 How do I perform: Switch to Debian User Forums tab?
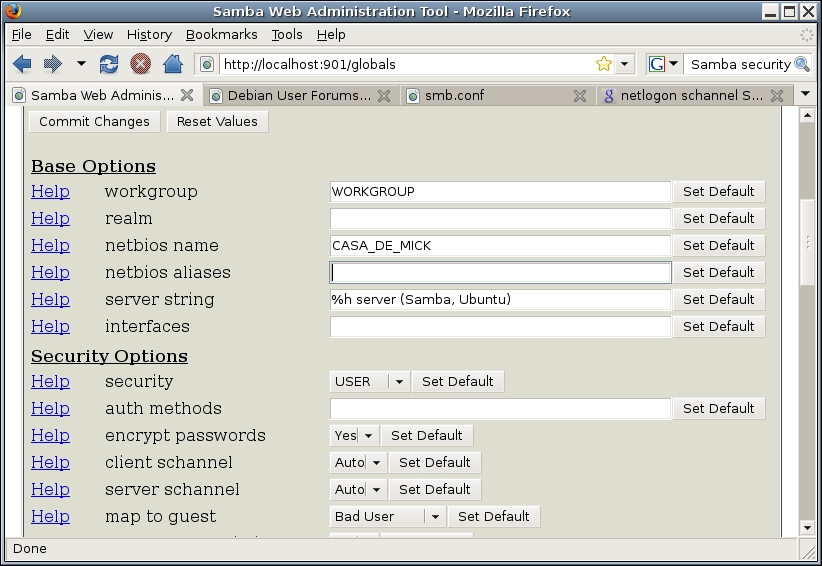click(298, 96)
